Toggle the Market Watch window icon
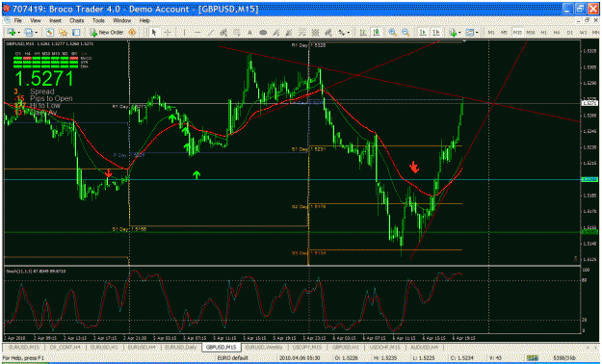 pos(49,33)
